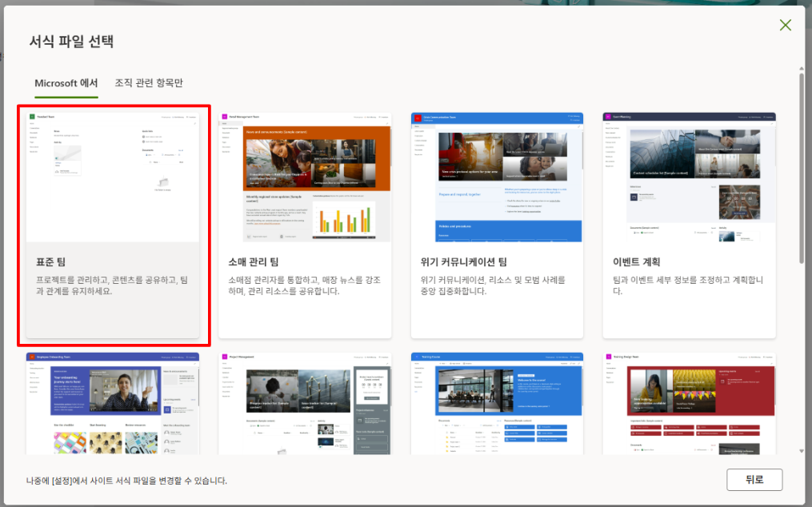The width and height of the screenshot is (812, 507).
Task: Click the 서식 파일 선택 dialog heading
Action: pyautogui.click(x=71, y=41)
